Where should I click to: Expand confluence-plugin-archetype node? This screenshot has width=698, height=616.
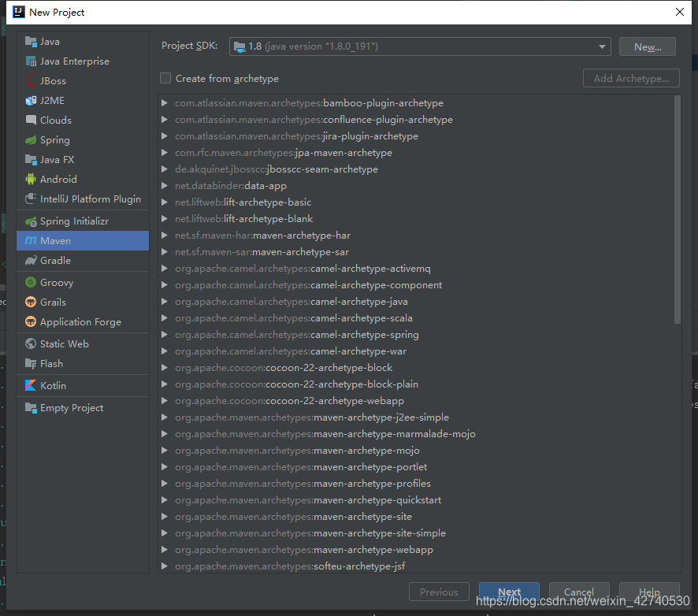pos(165,119)
